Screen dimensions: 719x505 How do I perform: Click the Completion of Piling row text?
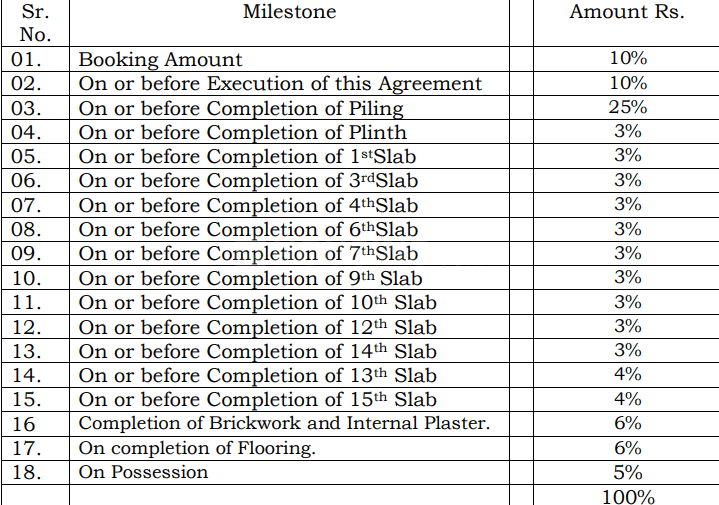pos(241,108)
